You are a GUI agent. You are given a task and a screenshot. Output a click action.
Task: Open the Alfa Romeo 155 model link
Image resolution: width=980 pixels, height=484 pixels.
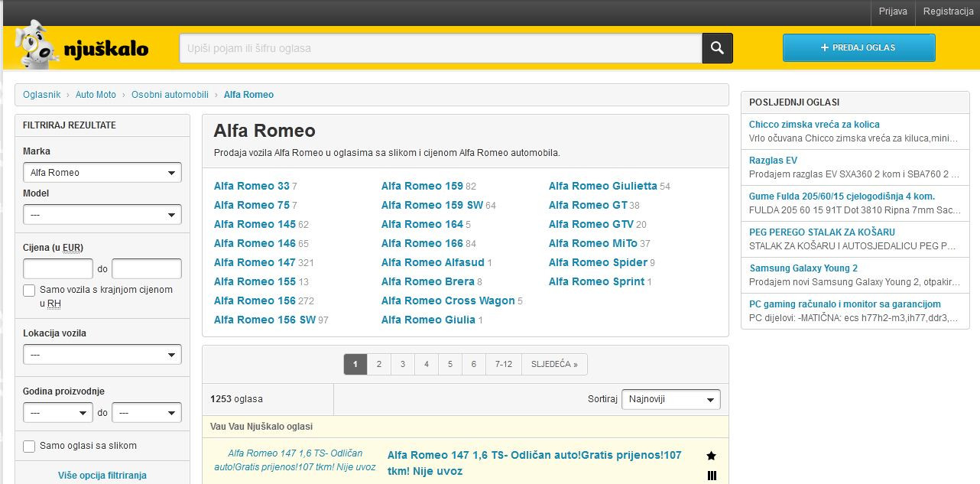pos(255,281)
